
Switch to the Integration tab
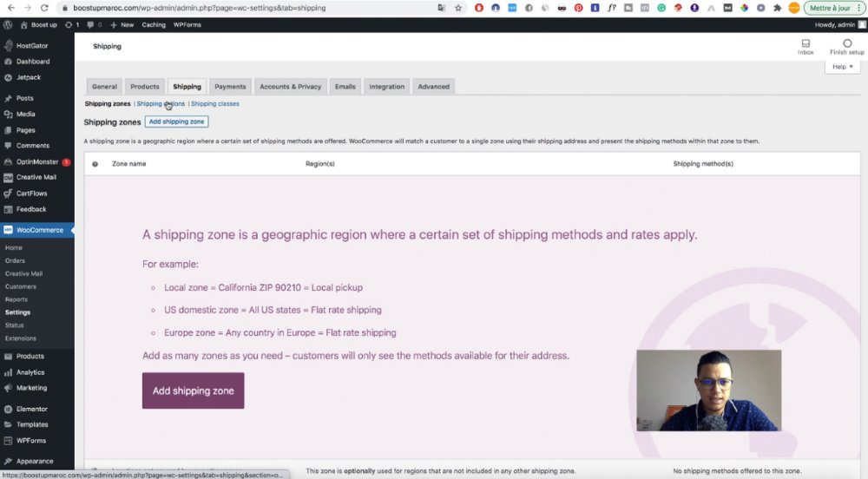tap(386, 87)
